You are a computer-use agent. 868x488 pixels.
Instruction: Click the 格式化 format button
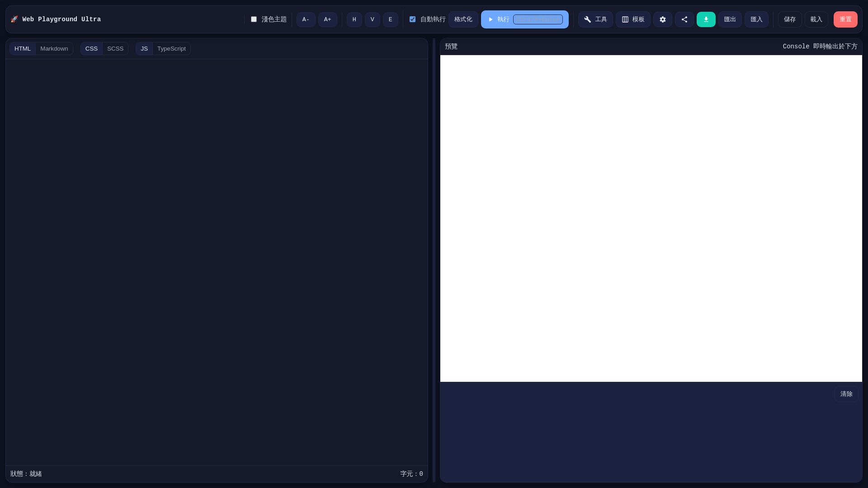point(463,19)
